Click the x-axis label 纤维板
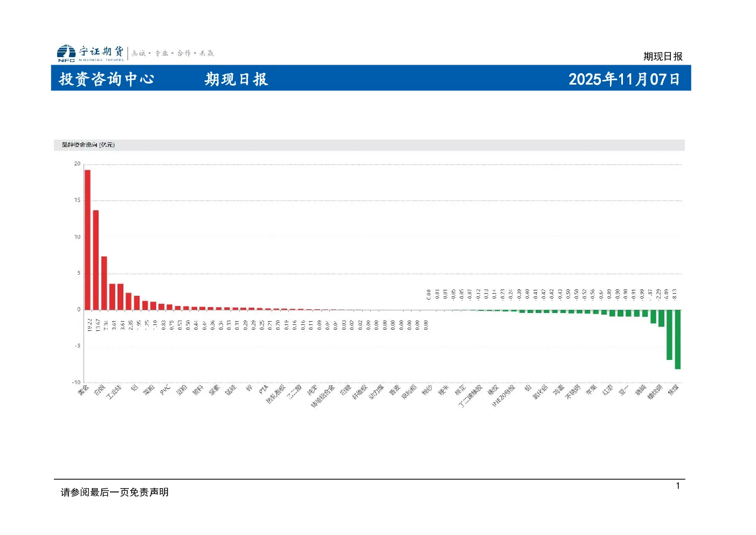This screenshot has width=756, height=535. pos(360,392)
